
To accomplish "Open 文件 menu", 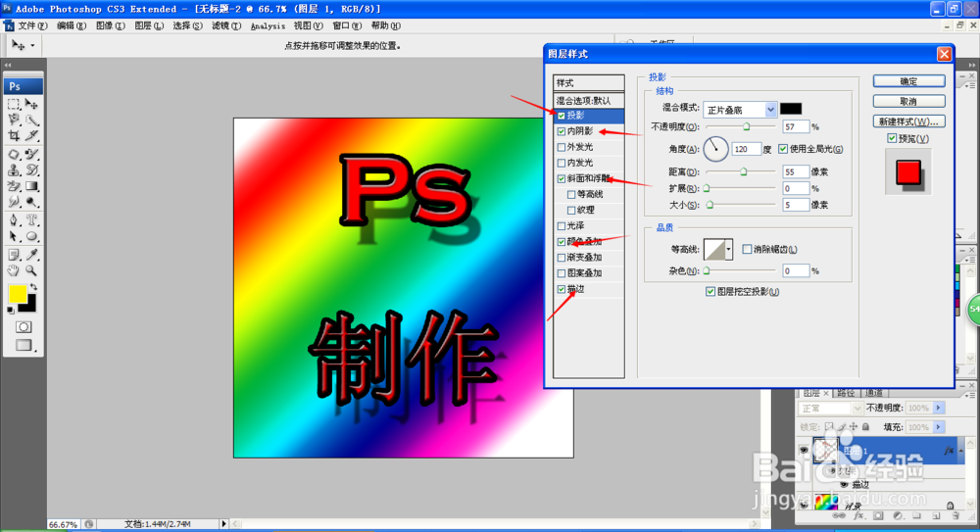I will pyautogui.click(x=32, y=25).
